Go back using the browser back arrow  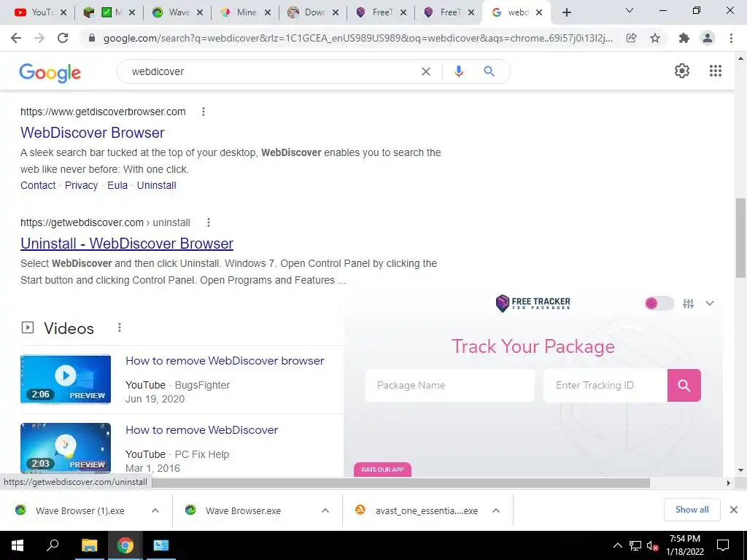click(16, 38)
